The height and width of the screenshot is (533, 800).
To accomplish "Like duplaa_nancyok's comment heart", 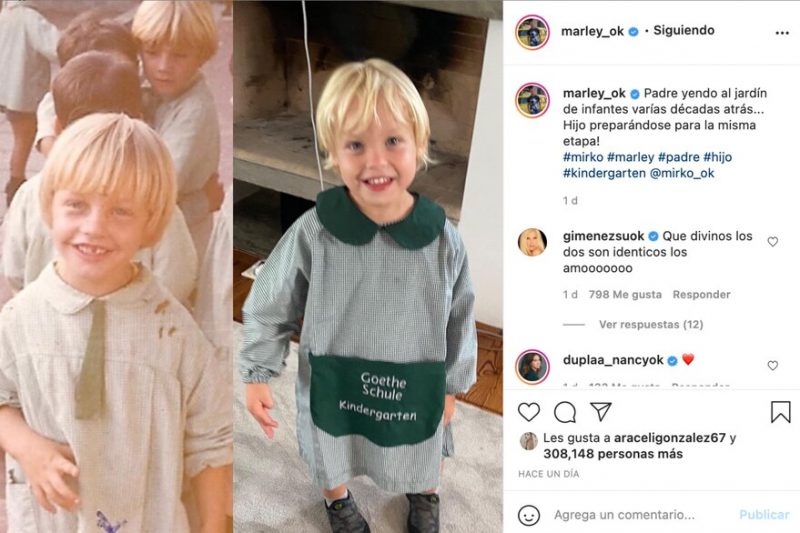I will pos(773,365).
